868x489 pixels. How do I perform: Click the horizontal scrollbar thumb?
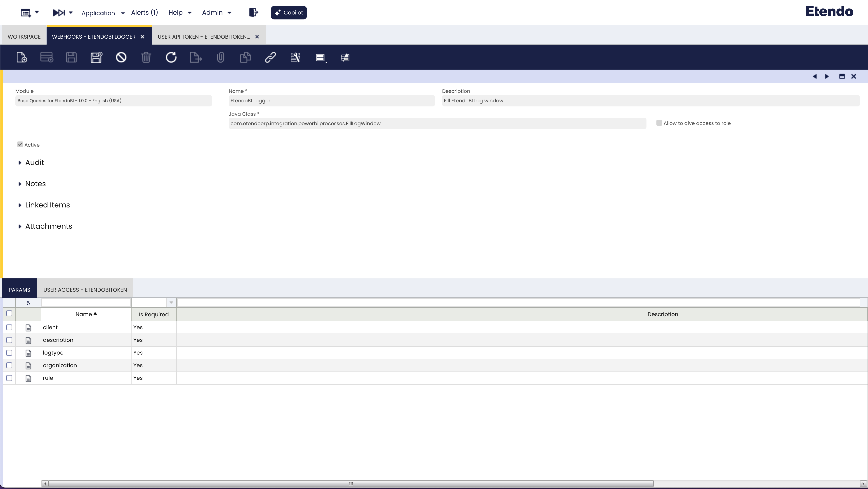[x=351, y=484]
